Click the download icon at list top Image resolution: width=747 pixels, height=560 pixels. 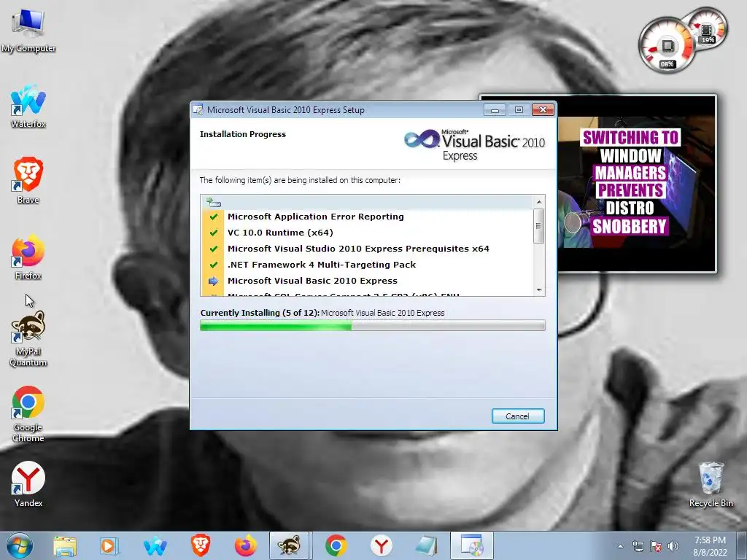point(213,203)
